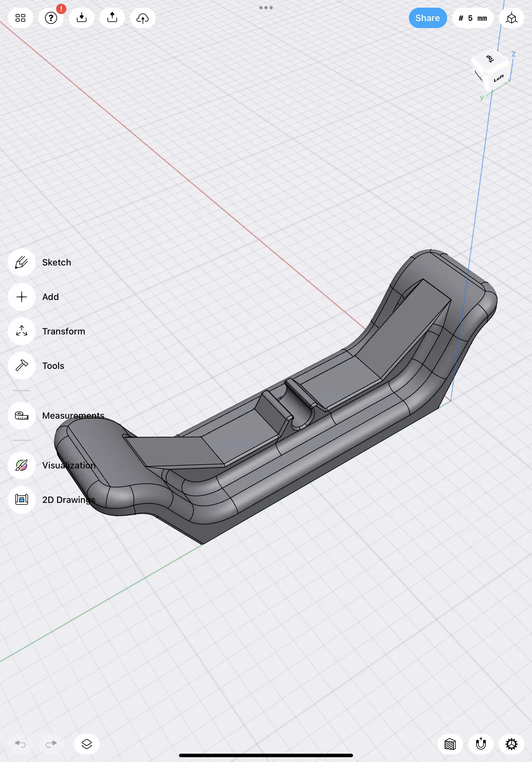The image size is (532, 762).
Task: Toggle magnet snapping
Action: coord(481,744)
